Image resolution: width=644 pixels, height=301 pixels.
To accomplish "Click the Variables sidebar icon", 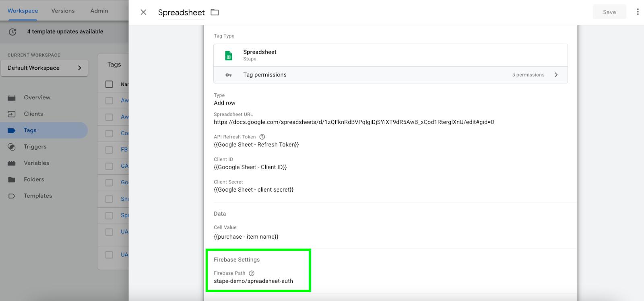I will (x=12, y=163).
